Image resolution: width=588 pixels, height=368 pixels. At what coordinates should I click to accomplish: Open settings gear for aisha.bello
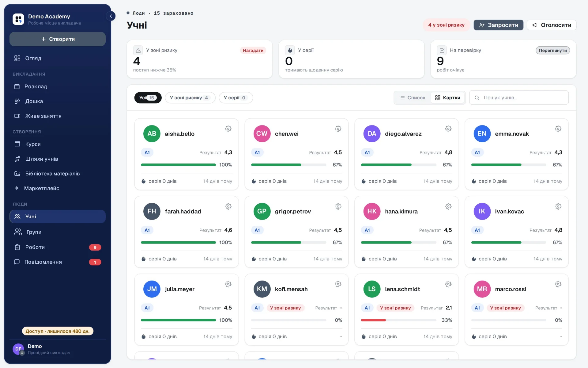(228, 129)
